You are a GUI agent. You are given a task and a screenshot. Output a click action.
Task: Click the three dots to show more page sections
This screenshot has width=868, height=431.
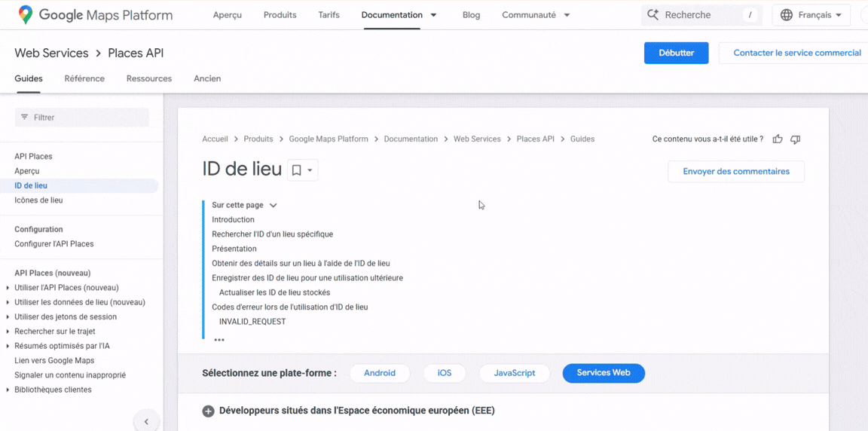tap(219, 340)
